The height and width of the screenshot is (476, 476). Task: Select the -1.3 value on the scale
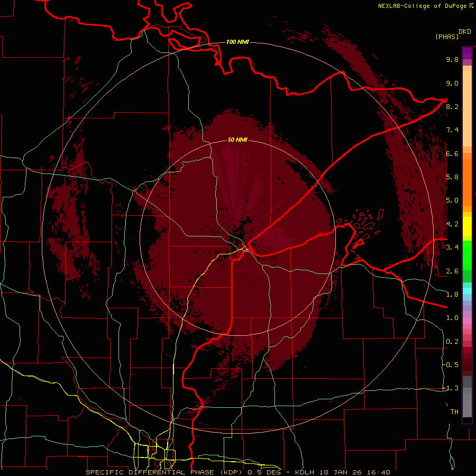point(451,388)
